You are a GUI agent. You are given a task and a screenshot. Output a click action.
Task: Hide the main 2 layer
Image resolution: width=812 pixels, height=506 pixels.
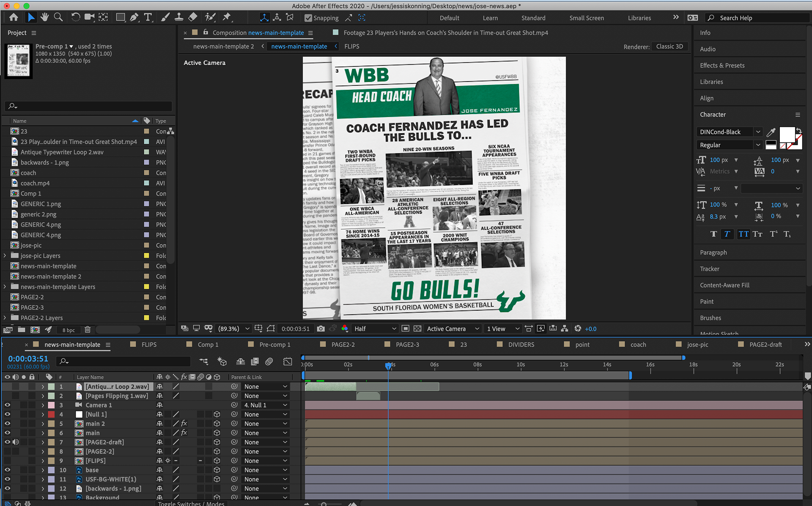point(7,424)
